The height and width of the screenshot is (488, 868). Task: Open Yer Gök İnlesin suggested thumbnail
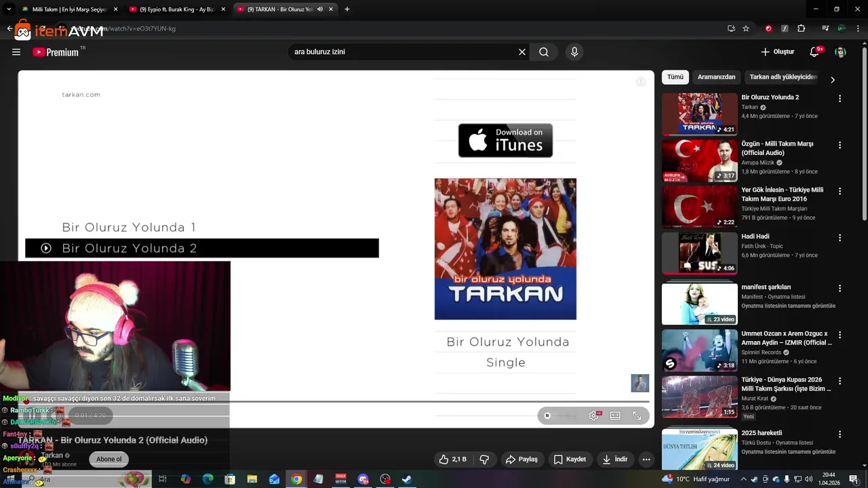699,207
